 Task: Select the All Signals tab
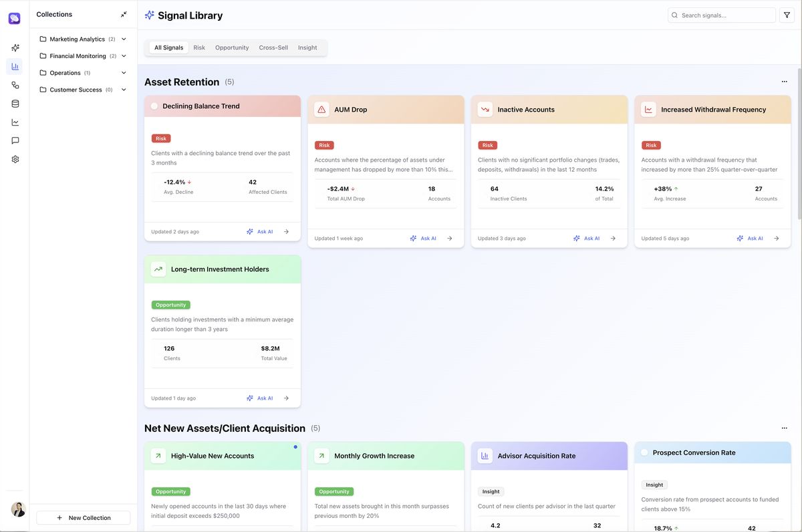click(x=168, y=47)
